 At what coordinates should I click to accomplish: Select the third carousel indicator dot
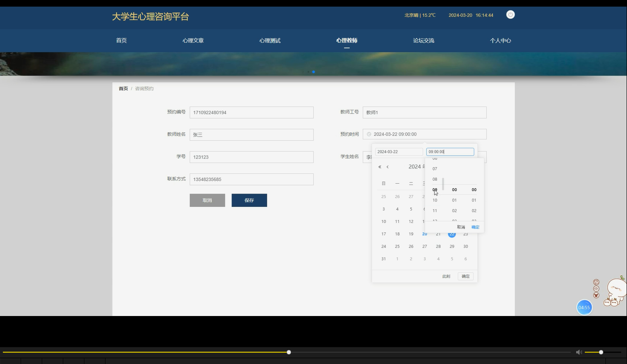(313, 72)
